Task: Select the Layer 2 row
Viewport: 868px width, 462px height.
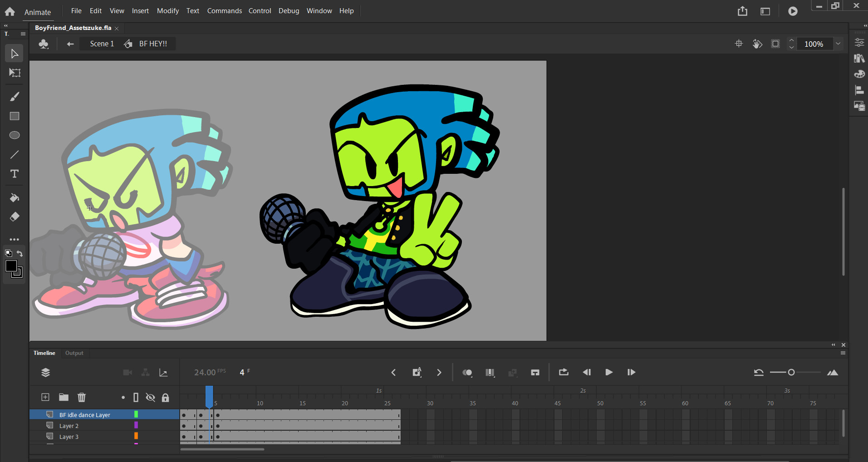Action: pyautogui.click(x=105, y=426)
